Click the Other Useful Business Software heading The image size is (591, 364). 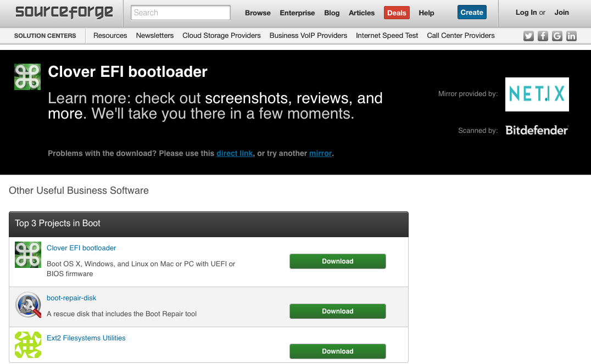point(79,191)
